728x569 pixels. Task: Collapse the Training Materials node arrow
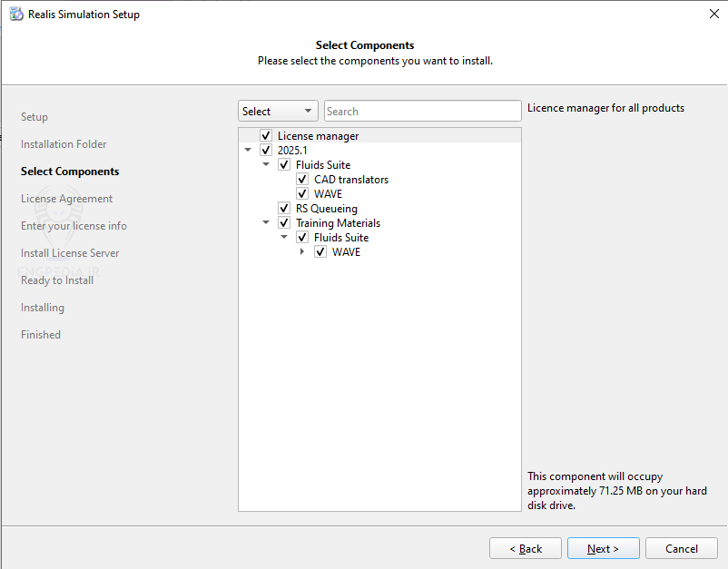pyautogui.click(x=266, y=223)
